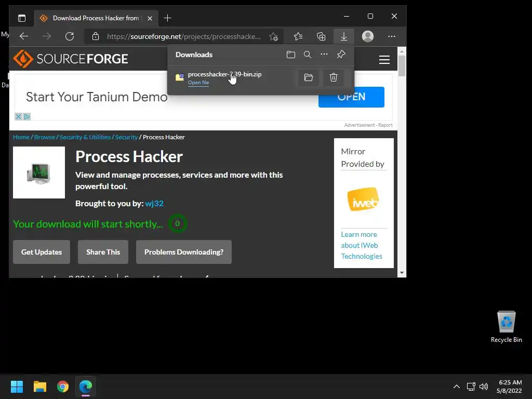Show hidden system tray icons chevron
Viewport: 532px width, 399px height.
(457, 387)
